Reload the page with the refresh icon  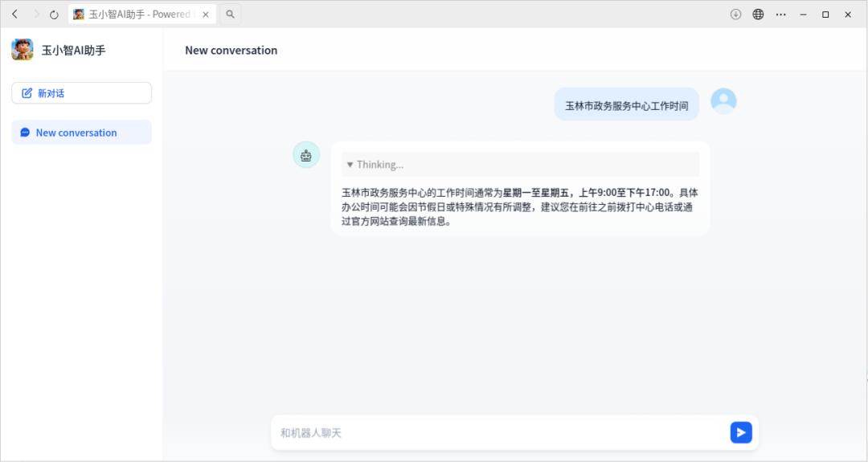pos(54,14)
